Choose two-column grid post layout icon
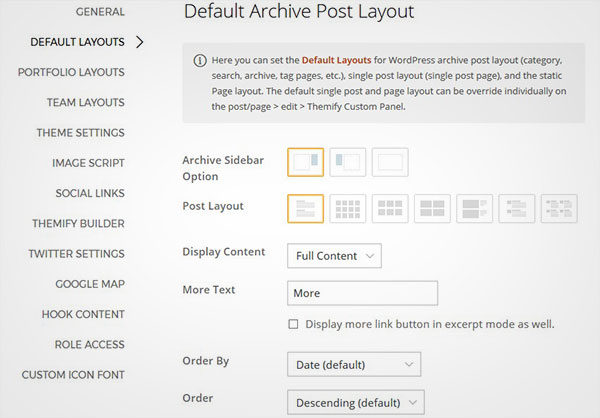Viewport: 600px width, 418px height. [x=432, y=209]
